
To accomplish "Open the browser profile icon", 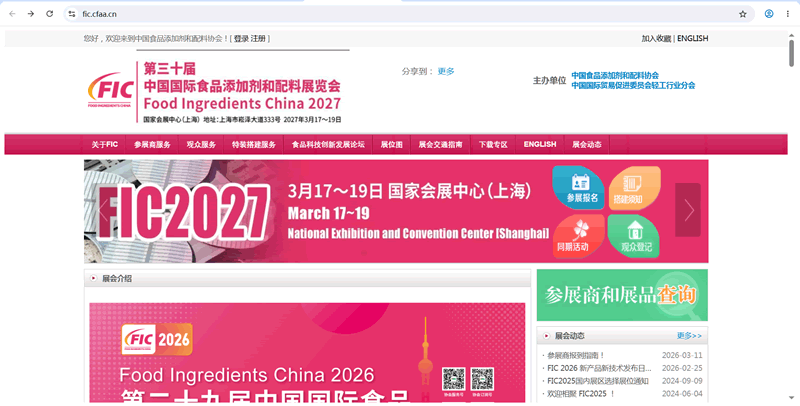I will click(769, 14).
